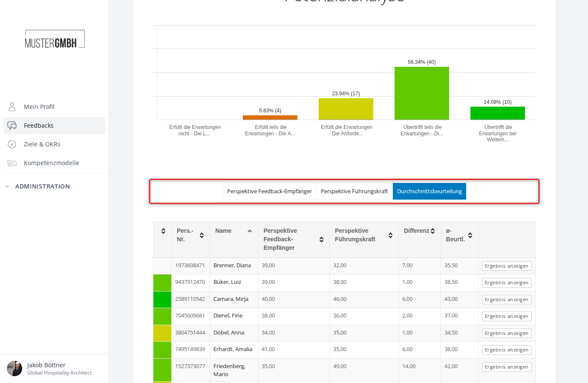This screenshot has height=383, width=588.
Task: Click the Mein Profil person icon
Action: coord(12,106)
